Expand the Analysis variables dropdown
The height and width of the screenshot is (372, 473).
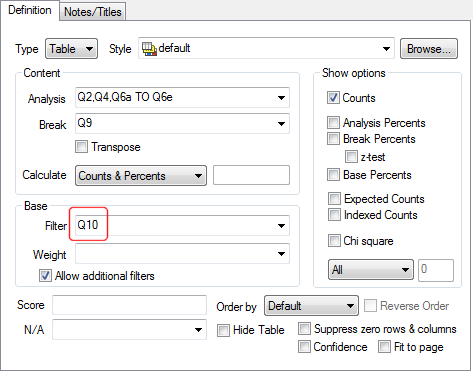(x=281, y=98)
